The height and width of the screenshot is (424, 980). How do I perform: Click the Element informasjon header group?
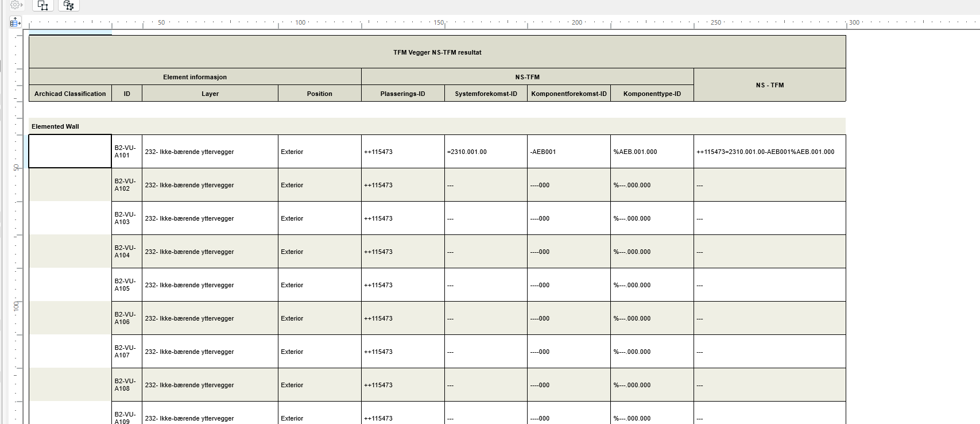pos(195,77)
